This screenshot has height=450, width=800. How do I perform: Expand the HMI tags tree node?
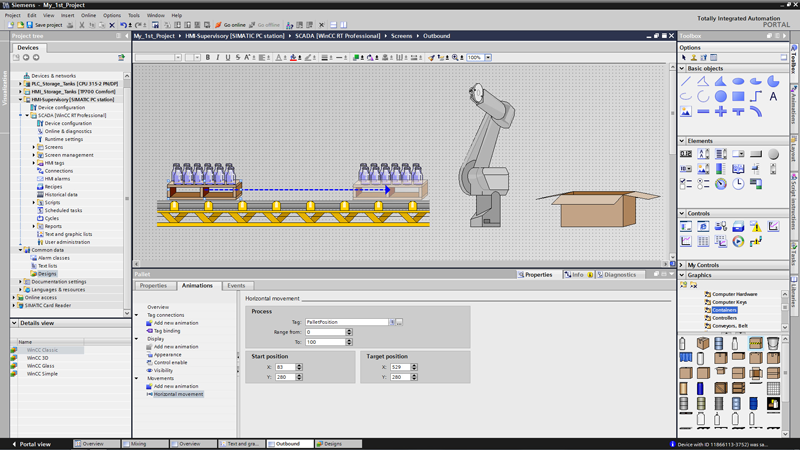[x=34, y=163]
